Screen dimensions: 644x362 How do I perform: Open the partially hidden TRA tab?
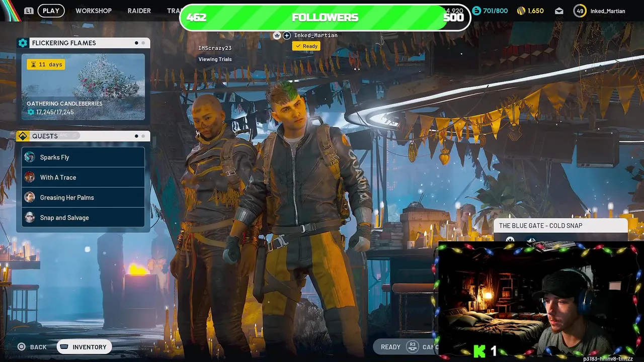point(173,11)
